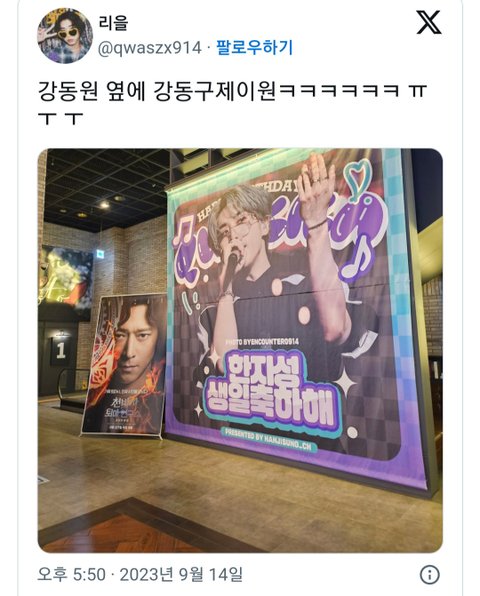Click the screen number 1 sign
480x596 pixels.
(x=61, y=351)
